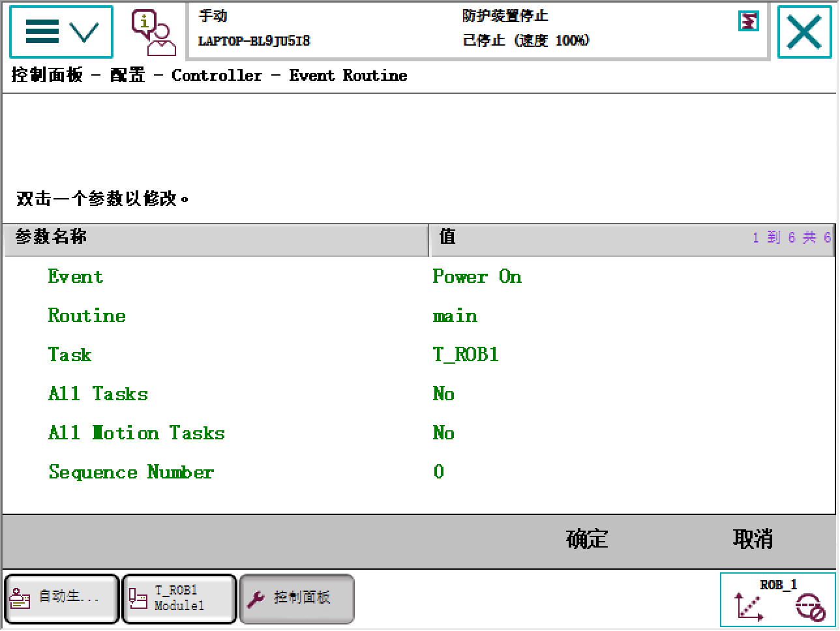Screen dimensions: 840x631
Task: Switch to the 控制面板 taskbar tab
Action: click(297, 598)
